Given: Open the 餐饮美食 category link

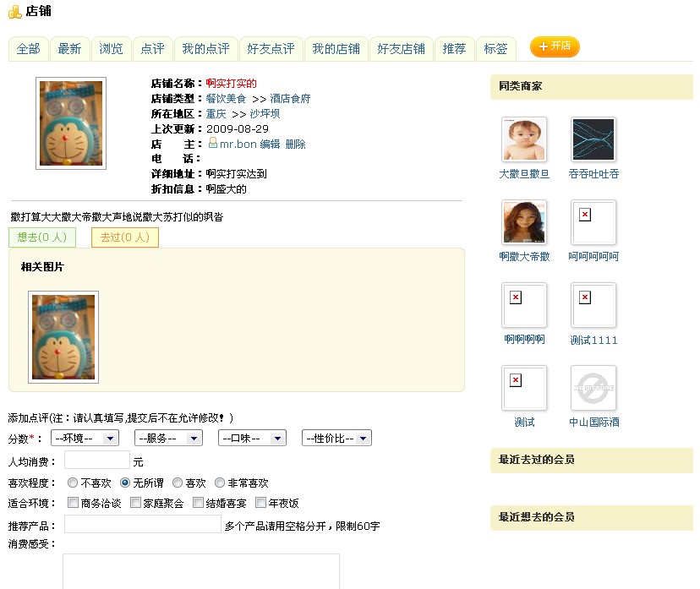Looking at the screenshot, I should (x=226, y=99).
